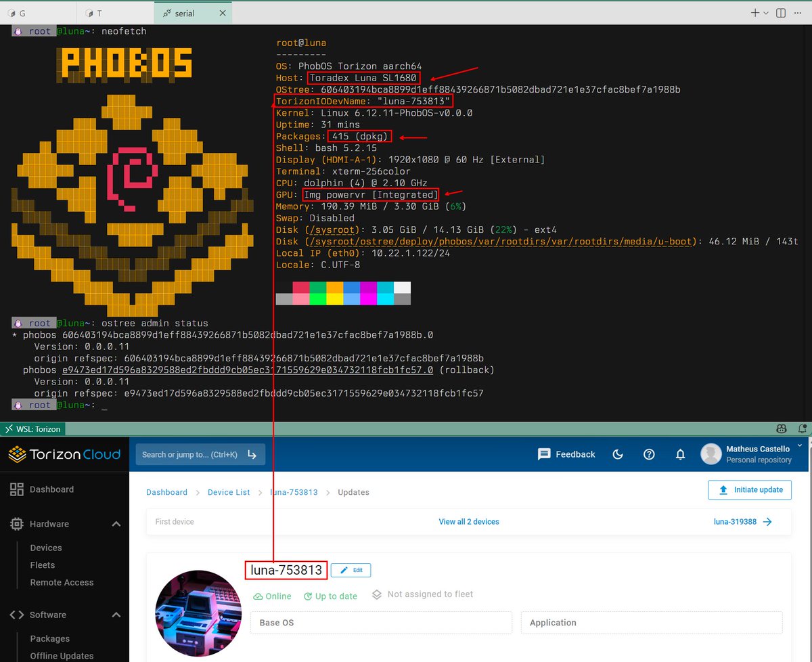Image resolution: width=812 pixels, height=662 pixels.
Task: Open Remote Access in sidebar
Action: 62,582
